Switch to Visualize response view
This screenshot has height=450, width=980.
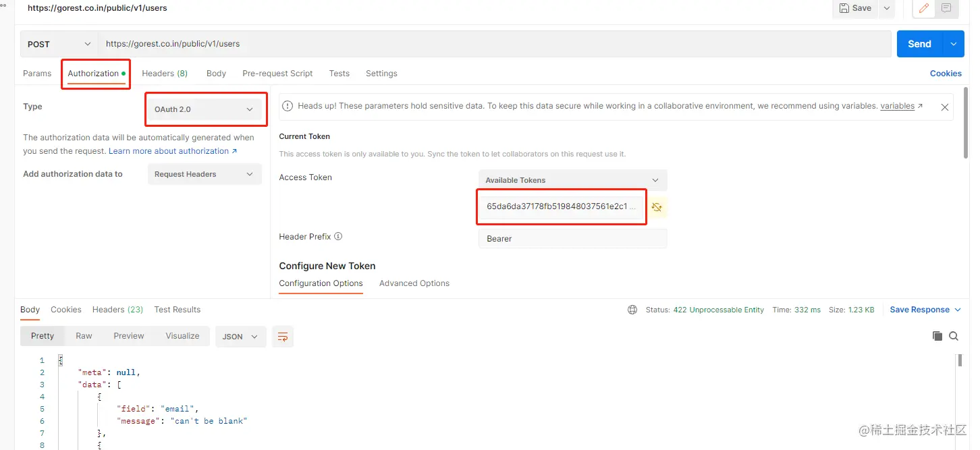click(x=182, y=336)
